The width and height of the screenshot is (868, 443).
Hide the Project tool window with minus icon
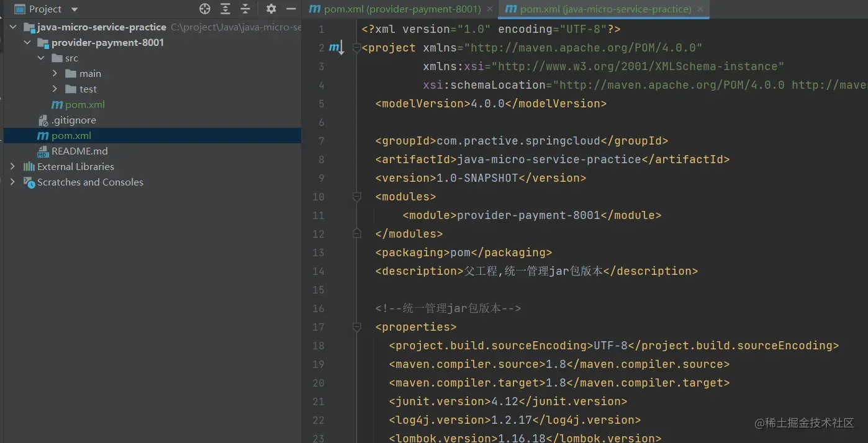291,9
